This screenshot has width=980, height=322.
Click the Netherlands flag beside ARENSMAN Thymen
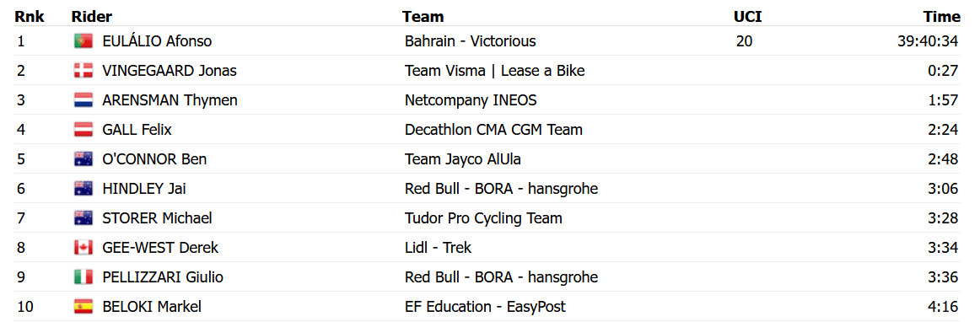[83, 100]
